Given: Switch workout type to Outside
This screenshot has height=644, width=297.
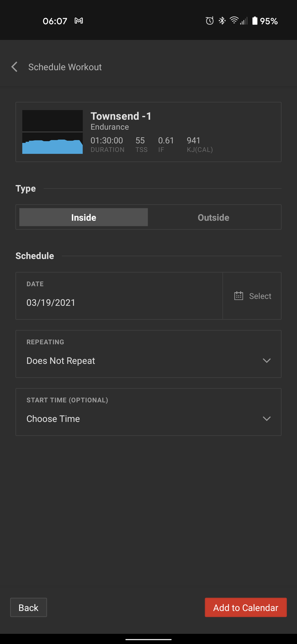Looking at the screenshot, I should [213, 217].
